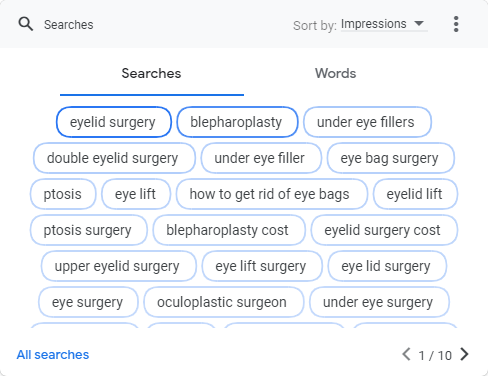
Task: Click the blepharoplasty cost chip
Action: pyautogui.click(x=229, y=230)
